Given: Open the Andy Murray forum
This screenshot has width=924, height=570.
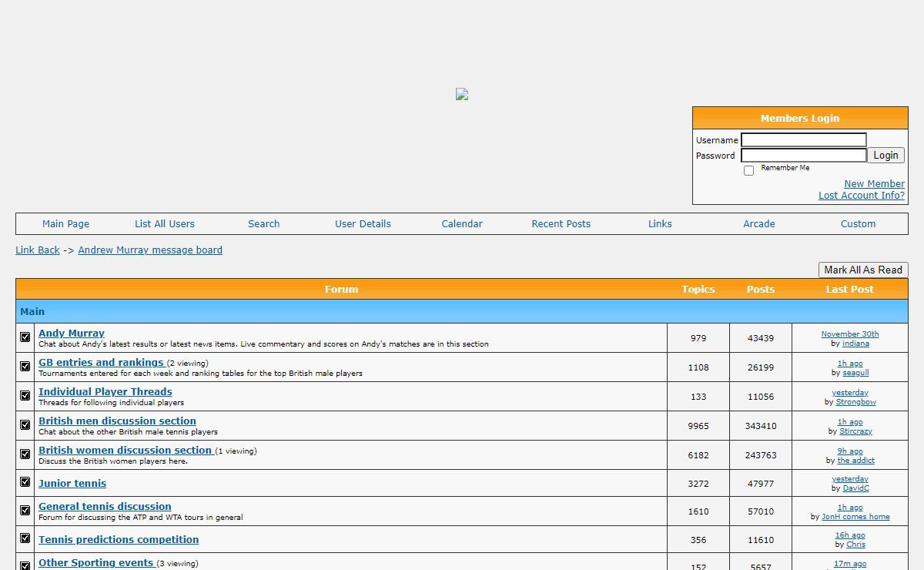Looking at the screenshot, I should [x=72, y=333].
